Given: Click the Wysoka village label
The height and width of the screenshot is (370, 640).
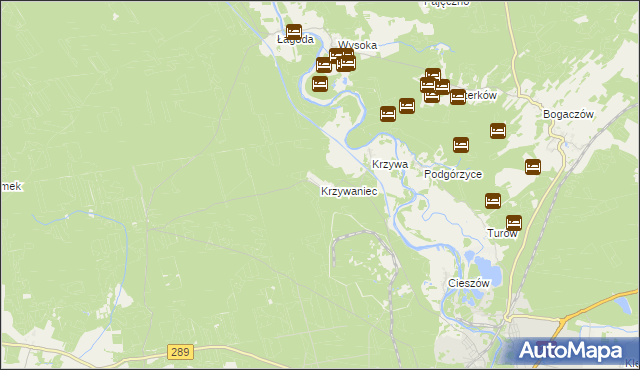Looking at the screenshot, I should (357, 45).
